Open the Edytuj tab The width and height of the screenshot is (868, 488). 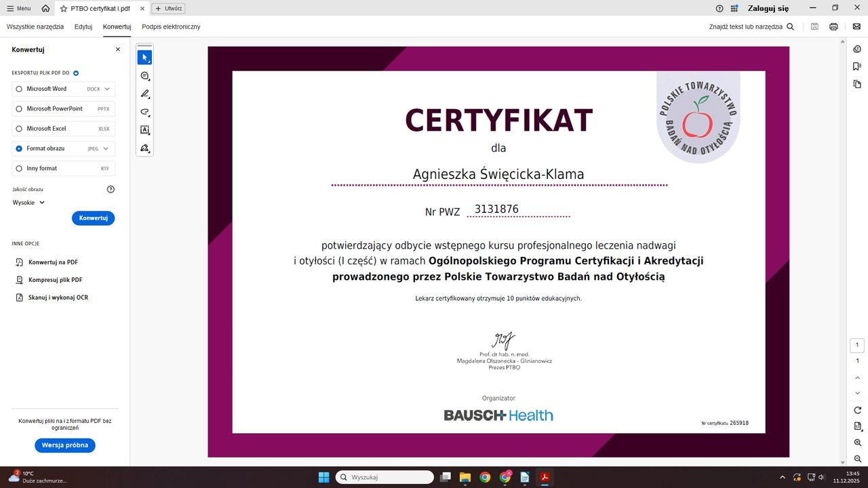click(83, 26)
